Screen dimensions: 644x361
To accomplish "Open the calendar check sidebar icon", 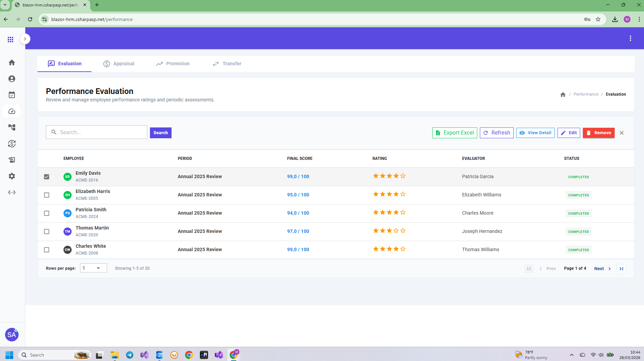I will 12,95.
